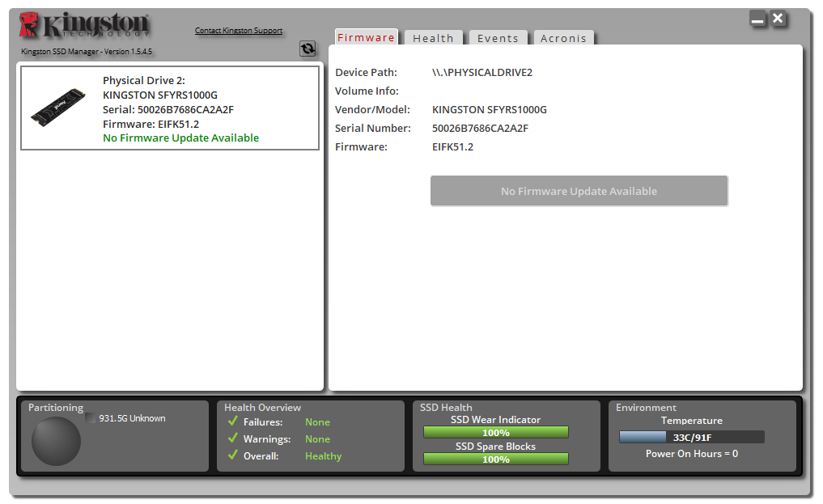Click the KINGSTON SFYRS1000G line in drive card
Image resolution: width=823 pixels, height=504 pixels.
tap(160, 95)
